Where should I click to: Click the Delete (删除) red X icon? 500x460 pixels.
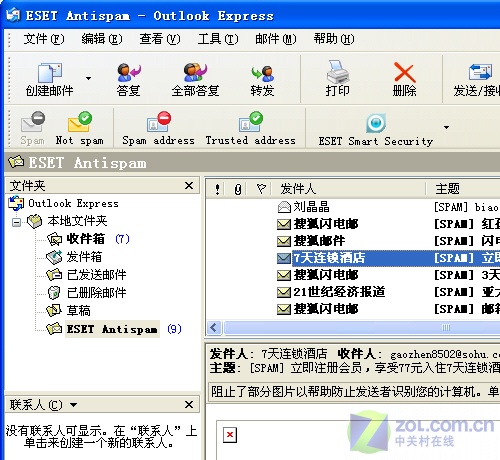click(404, 72)
